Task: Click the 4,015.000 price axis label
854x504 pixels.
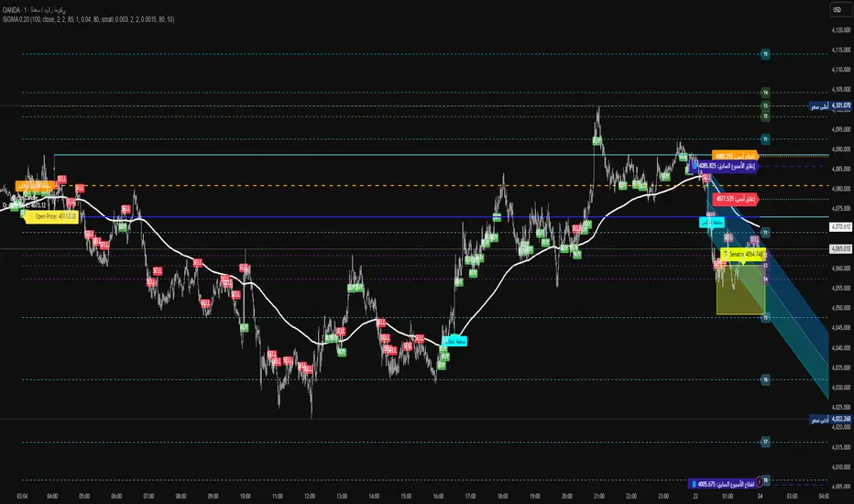Action: [x=841, y=447]
